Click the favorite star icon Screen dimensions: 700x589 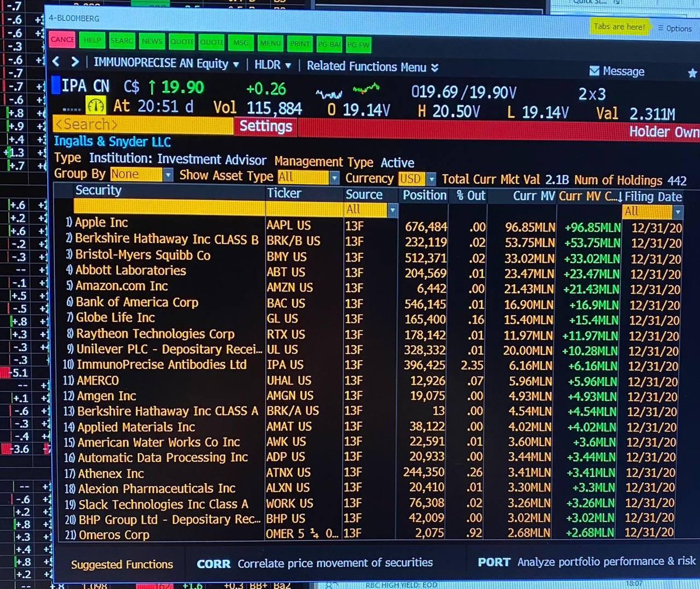(x=692, y=73)
